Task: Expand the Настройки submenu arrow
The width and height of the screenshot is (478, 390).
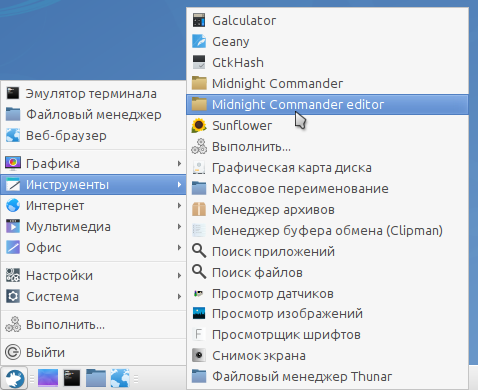Action: point(179,275)
